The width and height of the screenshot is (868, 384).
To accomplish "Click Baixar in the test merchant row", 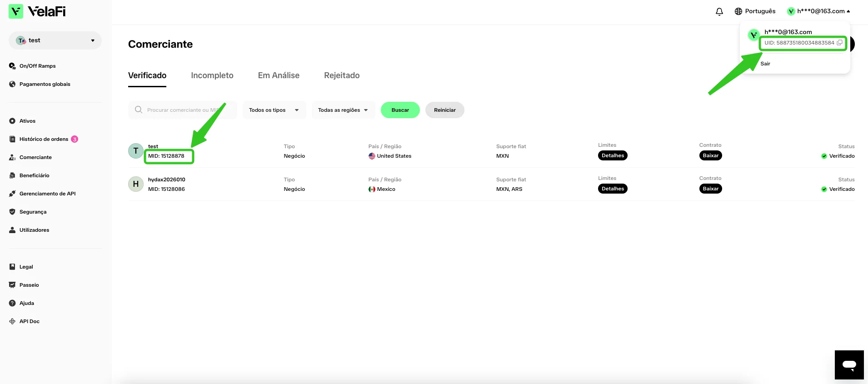I will point(710,155).
